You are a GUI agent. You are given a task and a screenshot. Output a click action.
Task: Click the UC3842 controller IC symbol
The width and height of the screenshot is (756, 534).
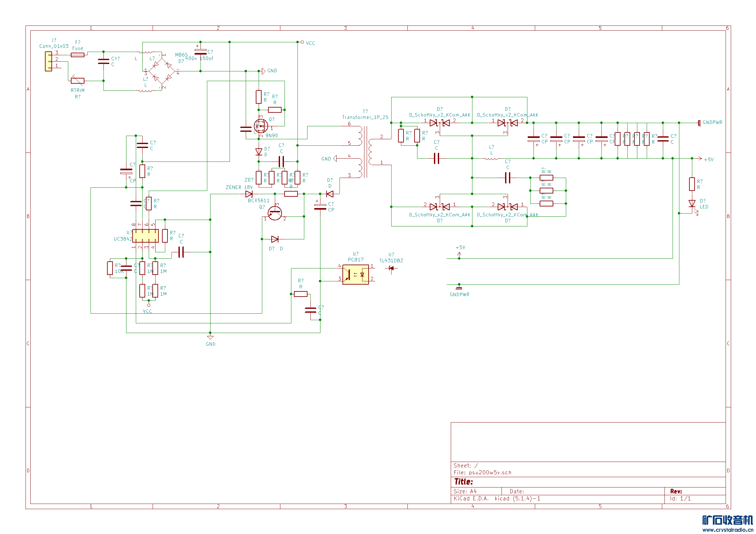click(x=145, y=236)
